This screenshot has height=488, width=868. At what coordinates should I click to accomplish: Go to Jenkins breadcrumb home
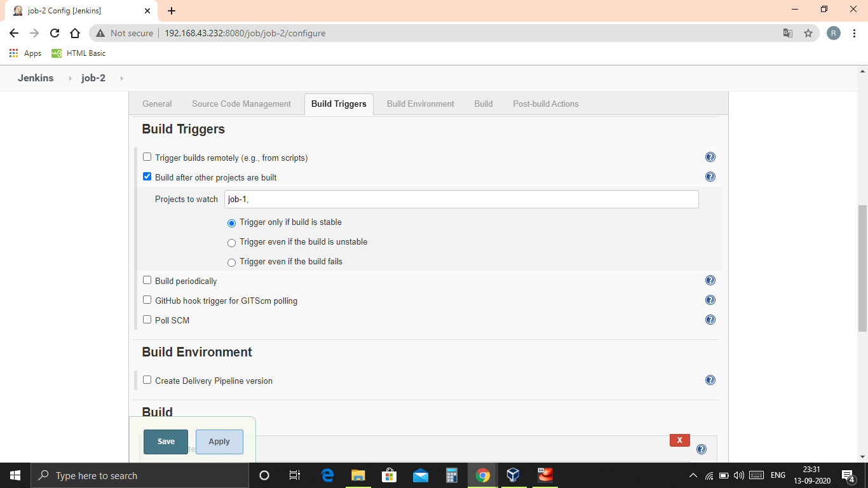[x=36, y=78]
